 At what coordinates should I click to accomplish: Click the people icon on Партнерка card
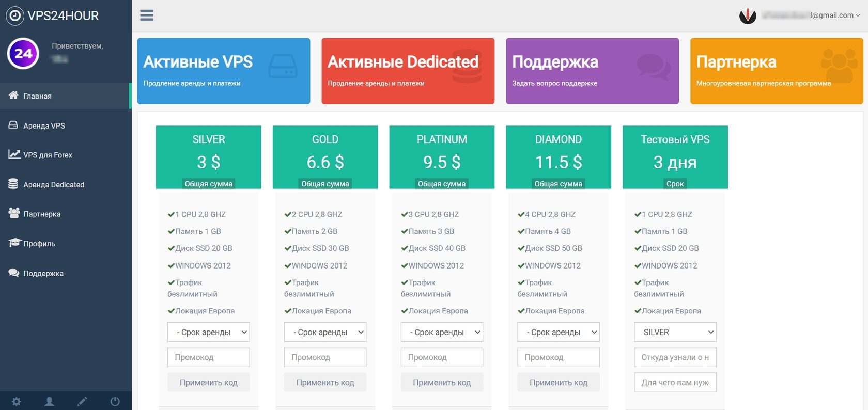pos(839,66)
